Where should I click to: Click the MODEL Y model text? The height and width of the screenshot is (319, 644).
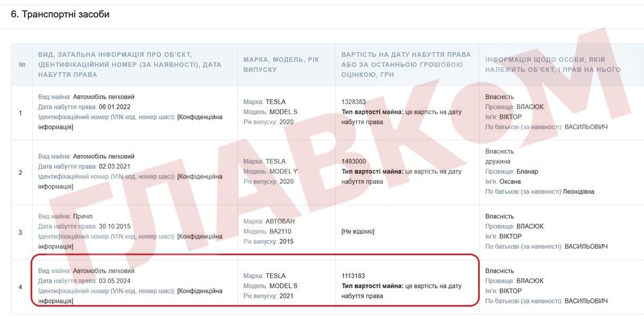283,172
